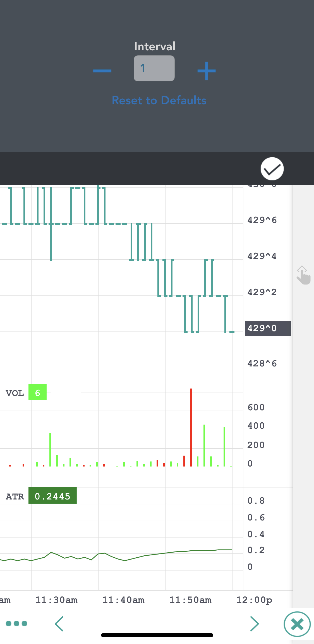Tap the pointing hand crosshair icon
Image resolution: width=314 pixels, height=644 pixels.
click(303, 275)
